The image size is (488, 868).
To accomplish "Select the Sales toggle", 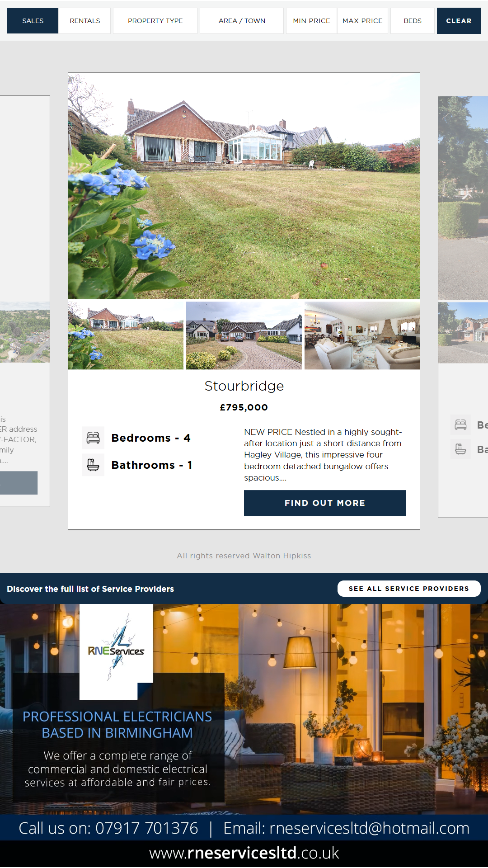I will pos(33,21).
